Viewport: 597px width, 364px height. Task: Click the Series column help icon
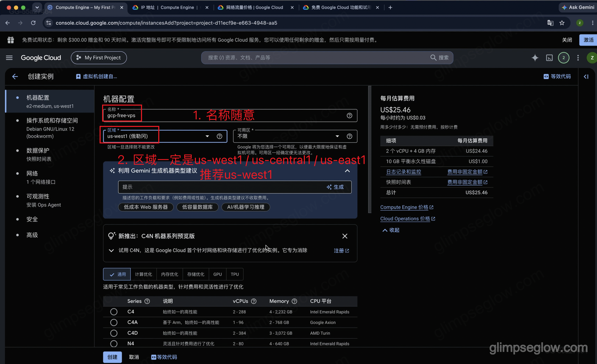coord(147,301)
